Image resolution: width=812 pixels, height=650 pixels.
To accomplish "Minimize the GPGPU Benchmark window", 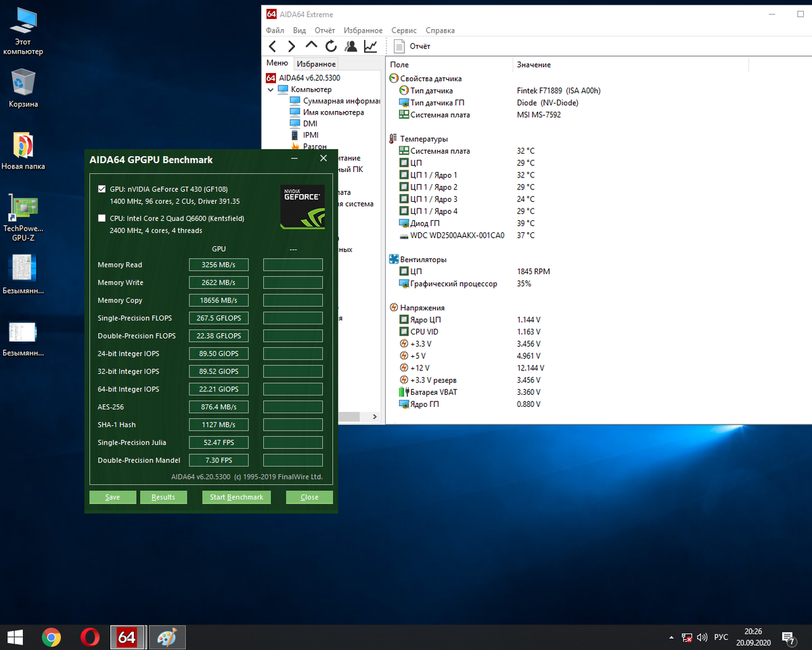I will [x=295, y=159].
